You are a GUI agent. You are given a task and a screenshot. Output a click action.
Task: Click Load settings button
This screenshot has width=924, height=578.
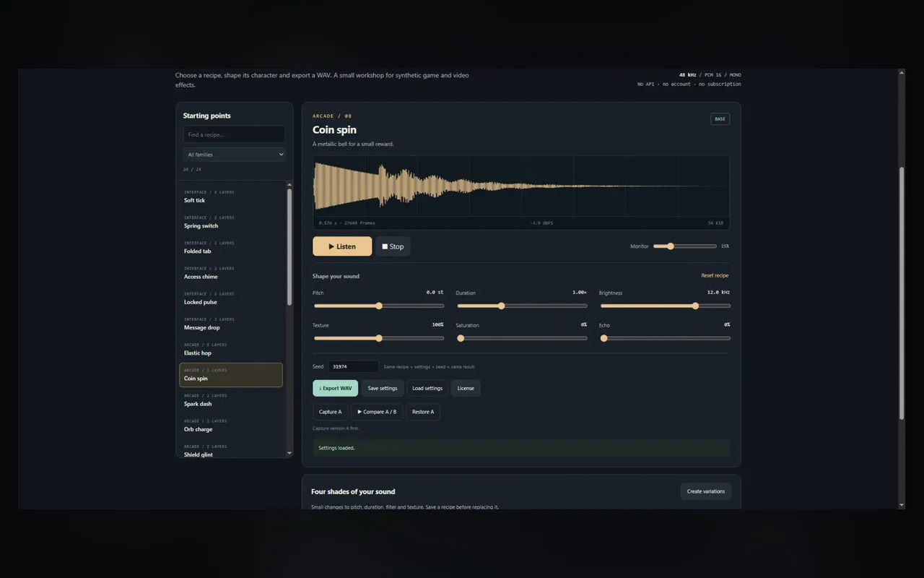[x=427, y=388]
